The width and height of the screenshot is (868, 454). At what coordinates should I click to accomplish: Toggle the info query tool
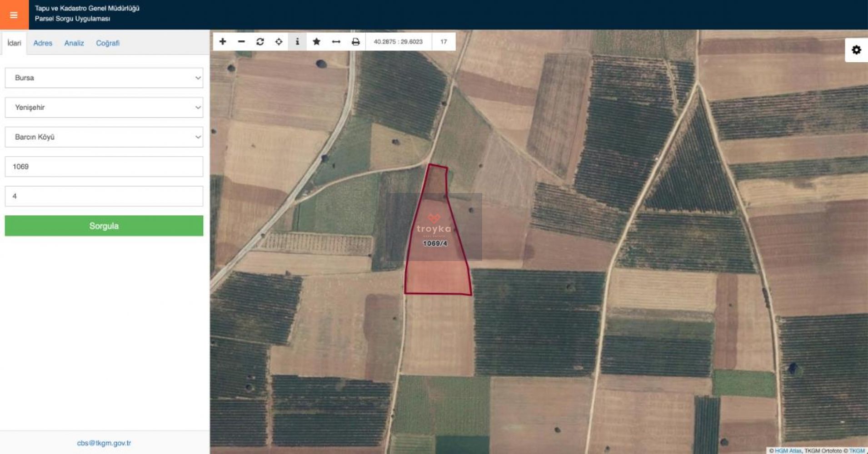pos(297,42)
